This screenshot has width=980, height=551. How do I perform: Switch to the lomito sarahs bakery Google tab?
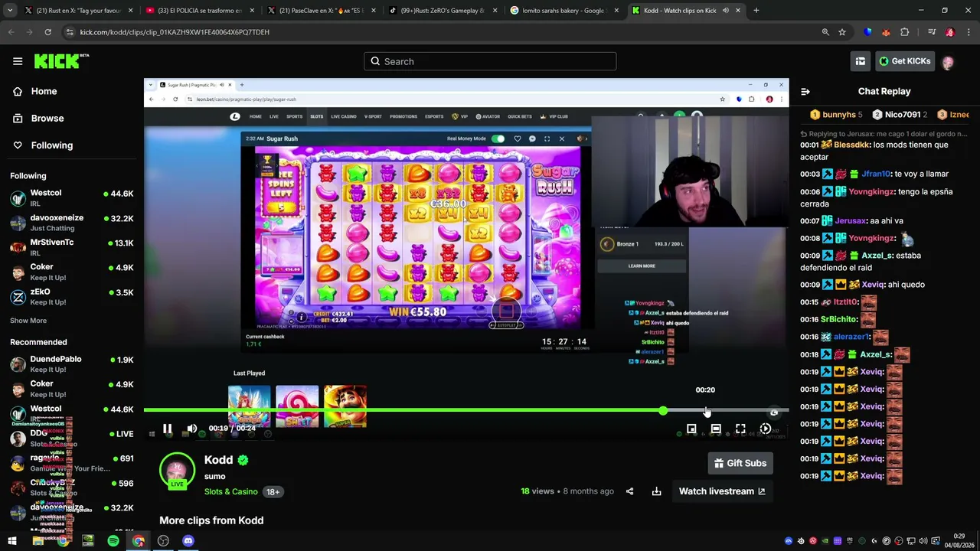tap(564, 11)
